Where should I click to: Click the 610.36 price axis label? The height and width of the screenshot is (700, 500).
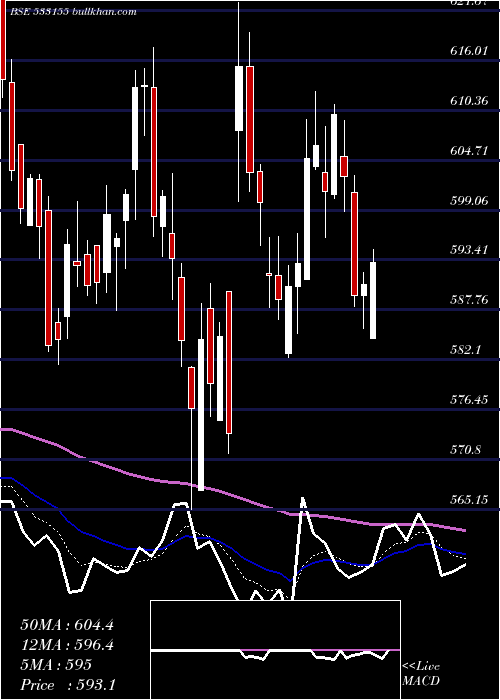(x=469, y=101)
